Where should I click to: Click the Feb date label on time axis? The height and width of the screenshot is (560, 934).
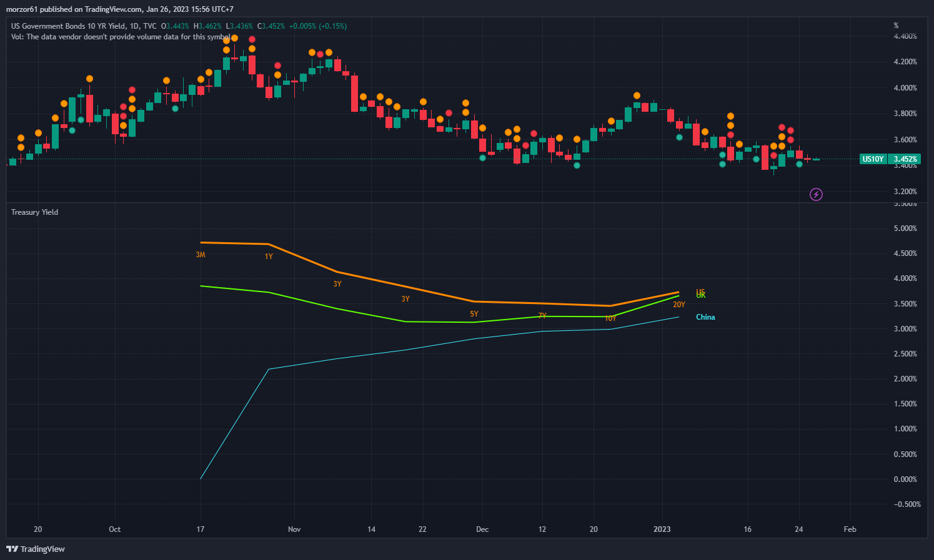pos(850,529)
